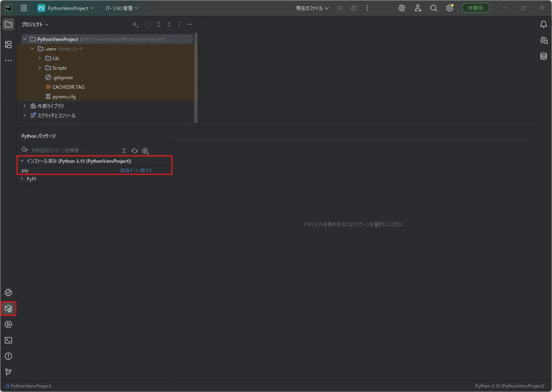
Task: Open the Database tool window
Action: pyautogui.click(x=544, y=56)
